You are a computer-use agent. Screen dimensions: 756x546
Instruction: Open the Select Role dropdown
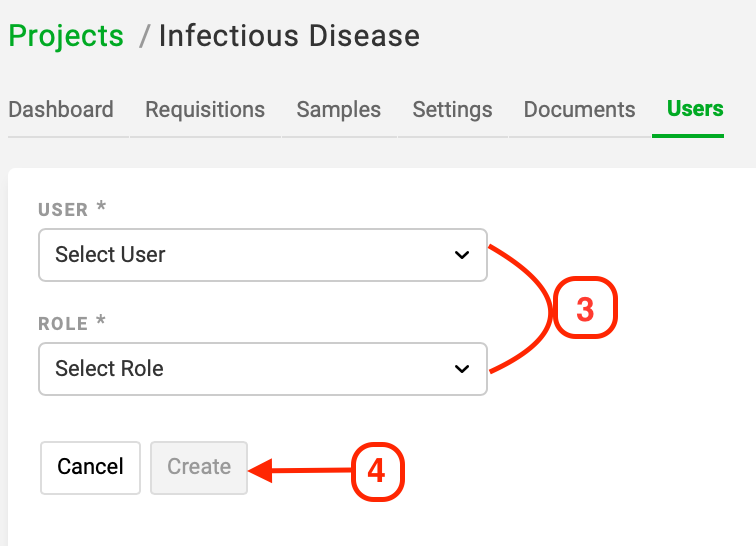pyautogui.click(x=263, y=369)
